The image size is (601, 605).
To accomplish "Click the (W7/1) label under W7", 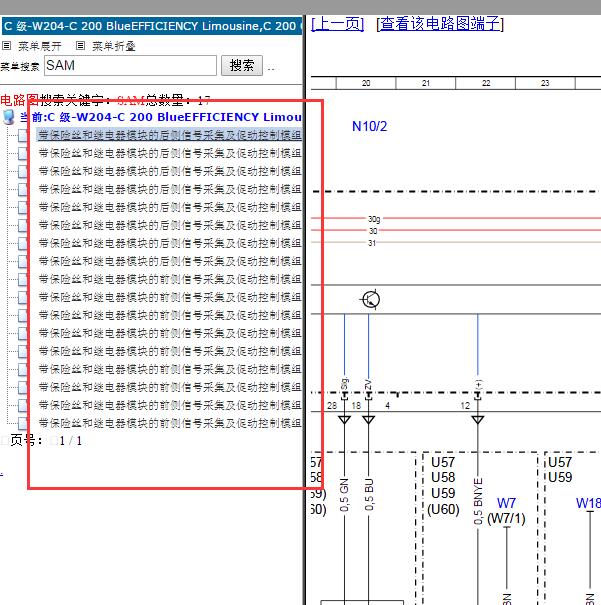I will pyautogui.click(x=506, y=519).
